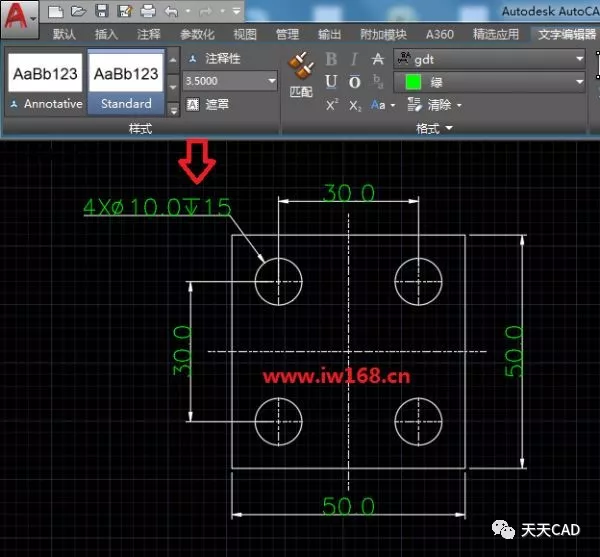Switch to the 管理 tab
Screen dimensions: 600x557
click(287, 34)
